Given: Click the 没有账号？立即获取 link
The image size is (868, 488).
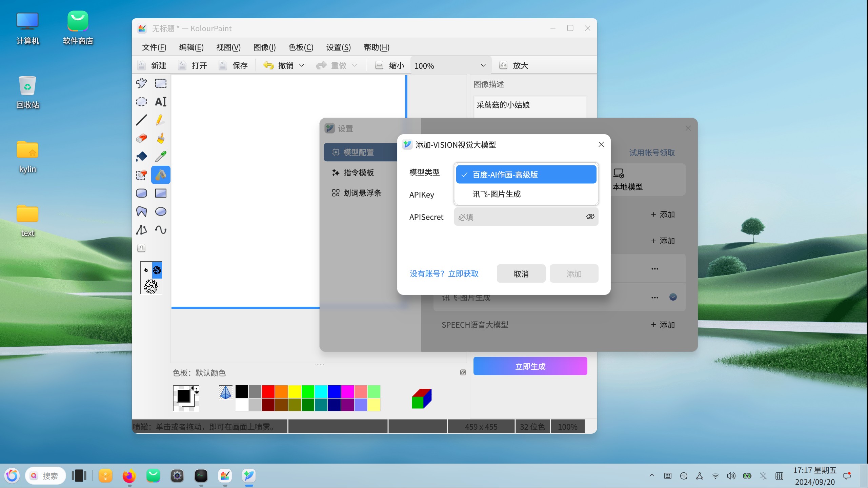Looking at the screenshot, I should click(x=444, y=273).
